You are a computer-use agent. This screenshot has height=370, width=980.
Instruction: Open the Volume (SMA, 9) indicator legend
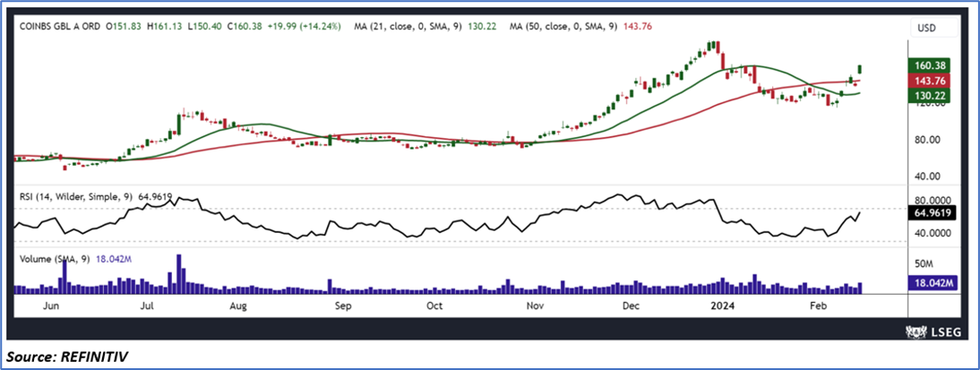(x=55, y=259)
